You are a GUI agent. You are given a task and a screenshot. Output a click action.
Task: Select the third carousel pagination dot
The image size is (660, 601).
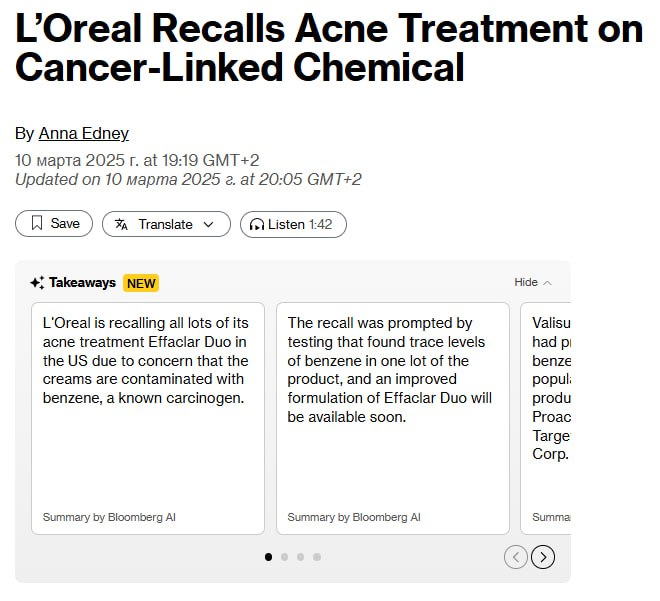point(301,557)
